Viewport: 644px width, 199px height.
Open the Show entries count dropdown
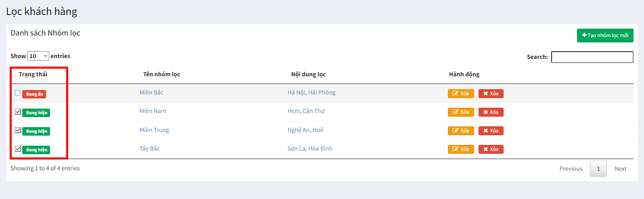(38, 56)
